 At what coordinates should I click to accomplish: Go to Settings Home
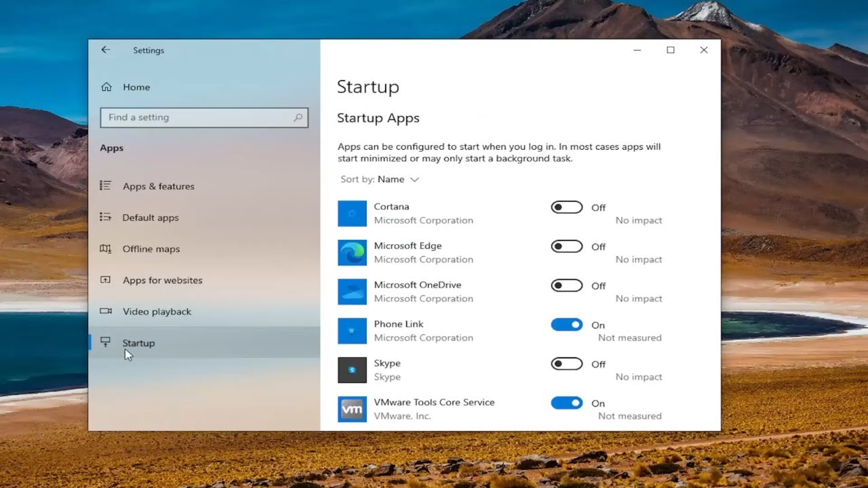(204, 87)
